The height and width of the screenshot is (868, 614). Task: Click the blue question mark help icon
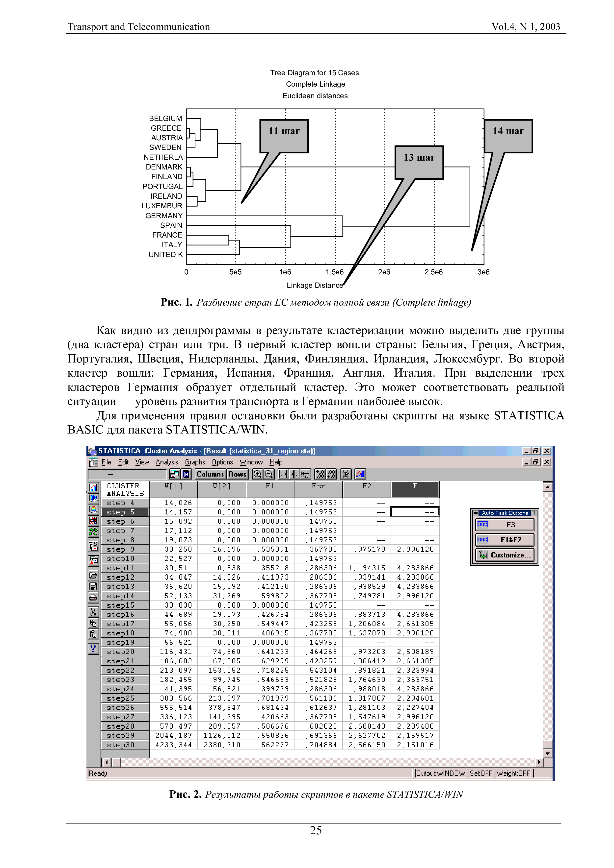[93, 649]
